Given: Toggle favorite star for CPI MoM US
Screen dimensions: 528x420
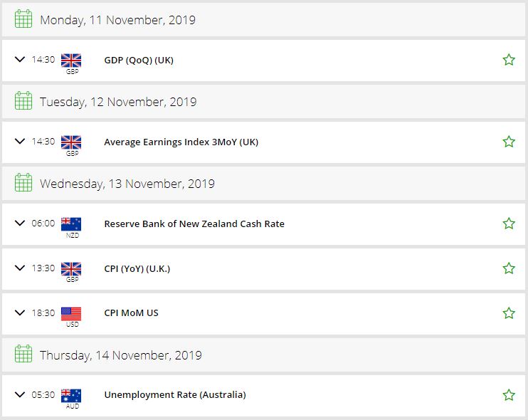Looking at the screenshot, I should click(509, 313).
